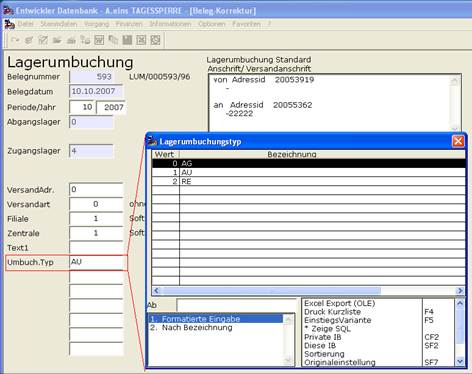
Task: Click the Filiale input field
Action: 96,218
